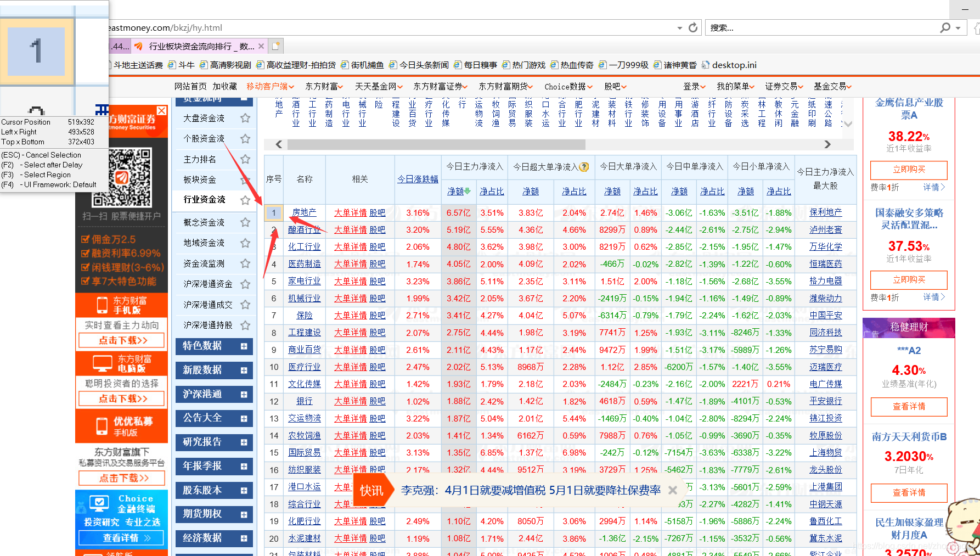The height and width of the screenshot is (556, 980).
Task: Select 行业资金流 in sidebar
Action: (x=204, y=200)
